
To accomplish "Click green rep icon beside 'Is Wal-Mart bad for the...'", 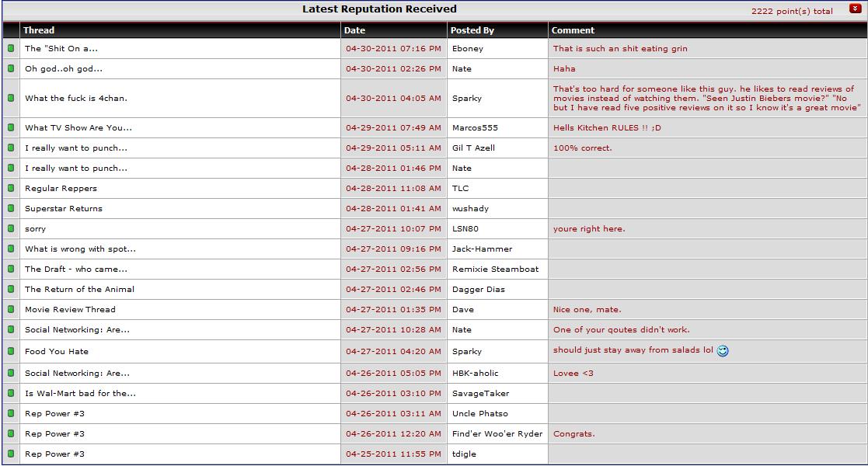I will pyautogui.click(x=11, y=393).
